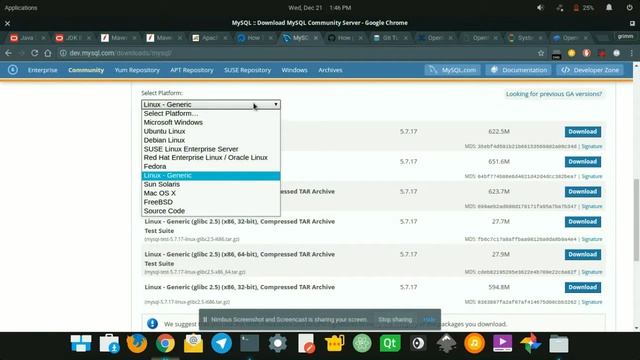The image size is (640, 360).
Task: Choose Microsoft Windows from the platform list
Action: [211, 122]
